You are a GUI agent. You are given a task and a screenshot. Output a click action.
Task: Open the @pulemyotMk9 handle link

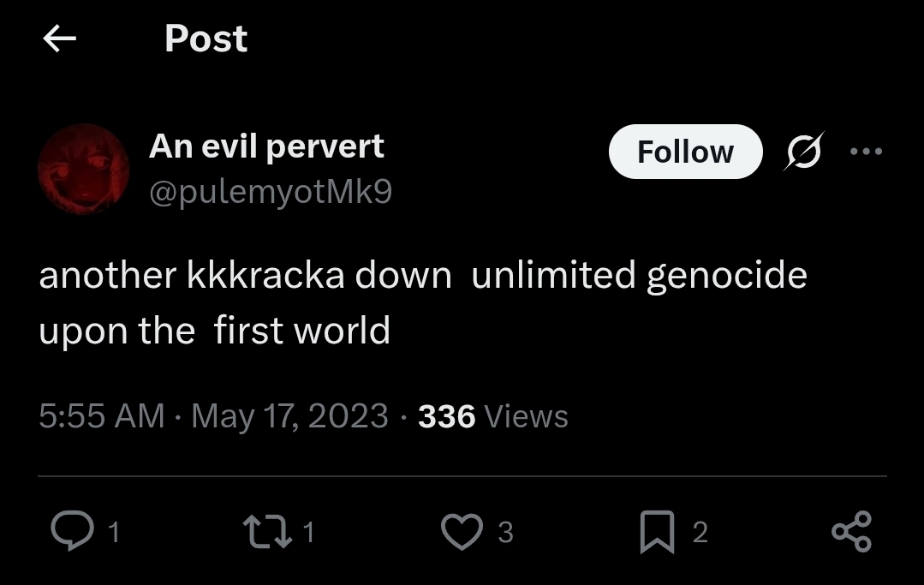(x=271, y=191)
